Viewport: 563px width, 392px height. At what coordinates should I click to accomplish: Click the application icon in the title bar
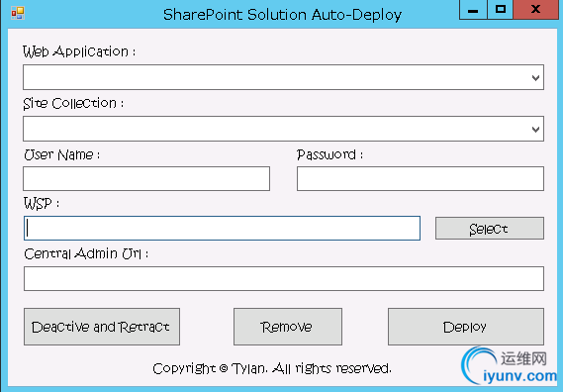pyautogui.click(x=17, y=13)
